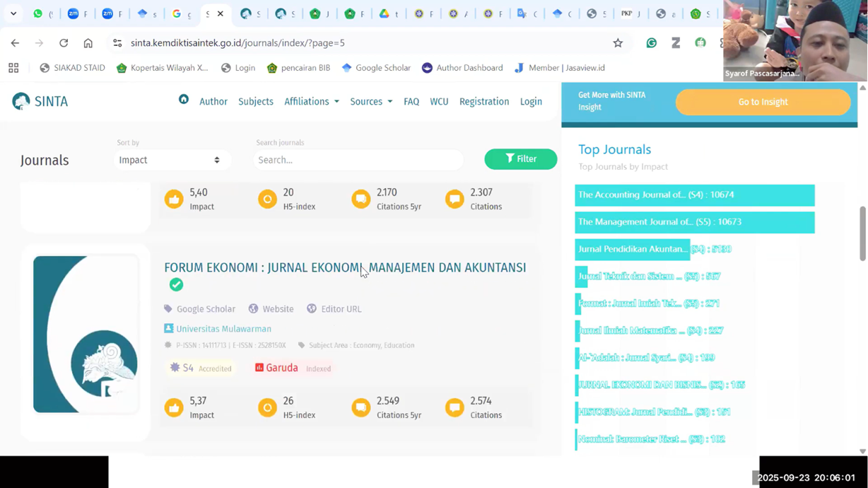Open the browser home page

click(88, 43)
